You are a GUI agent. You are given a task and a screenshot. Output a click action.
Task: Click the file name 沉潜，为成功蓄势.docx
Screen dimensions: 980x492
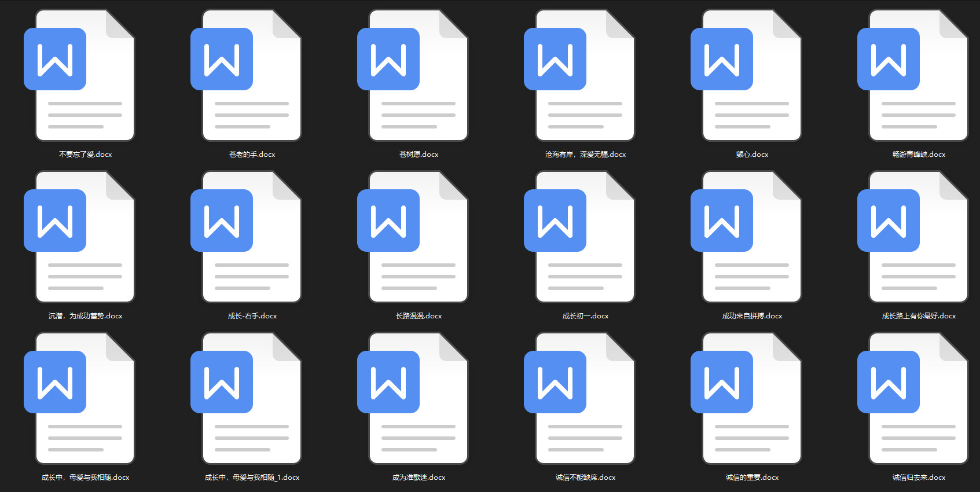[x=85, y=316]
